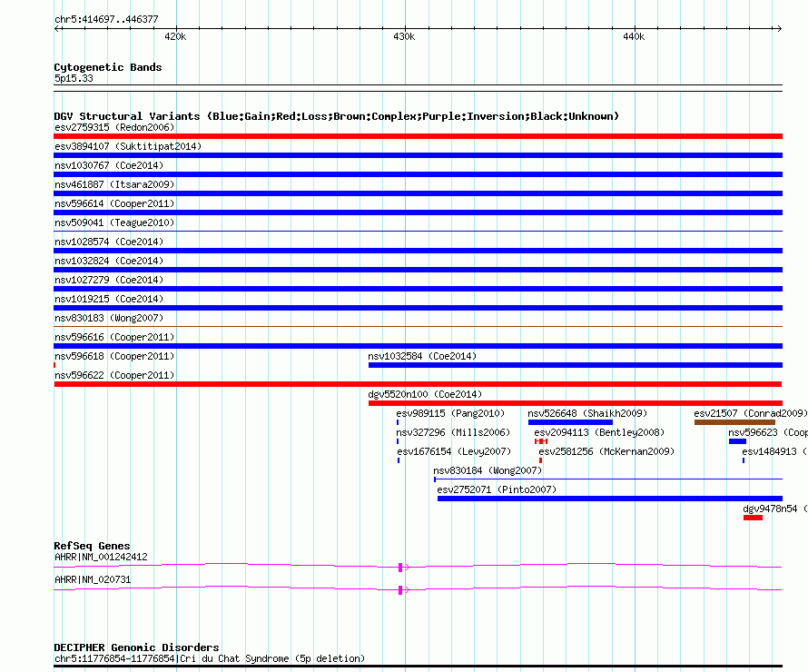Open the nsv1027279 (Coe2014) variant
The width and height of the screenshot is (808, 672).
[109, 280]
